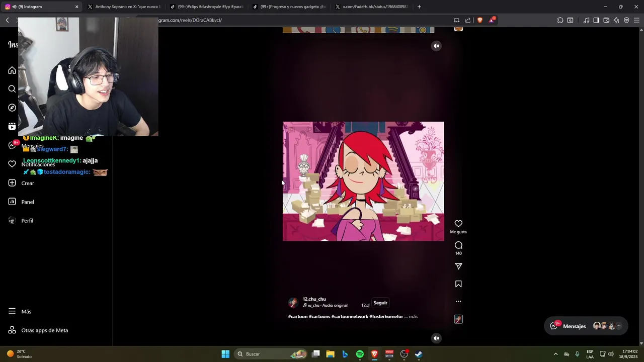The width and height of the screenshot is (644, 362).
Task: Like the reel with heart icon
Action: pyautogui.click(x=458, y=224)
